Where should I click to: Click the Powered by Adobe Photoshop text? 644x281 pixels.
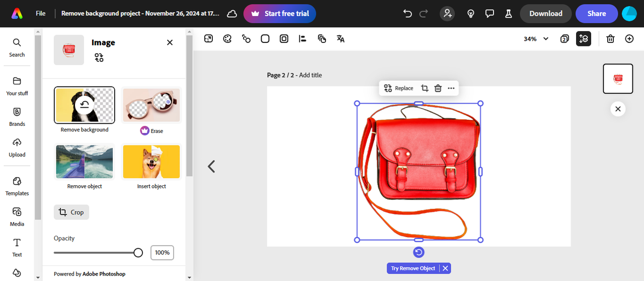90,274
